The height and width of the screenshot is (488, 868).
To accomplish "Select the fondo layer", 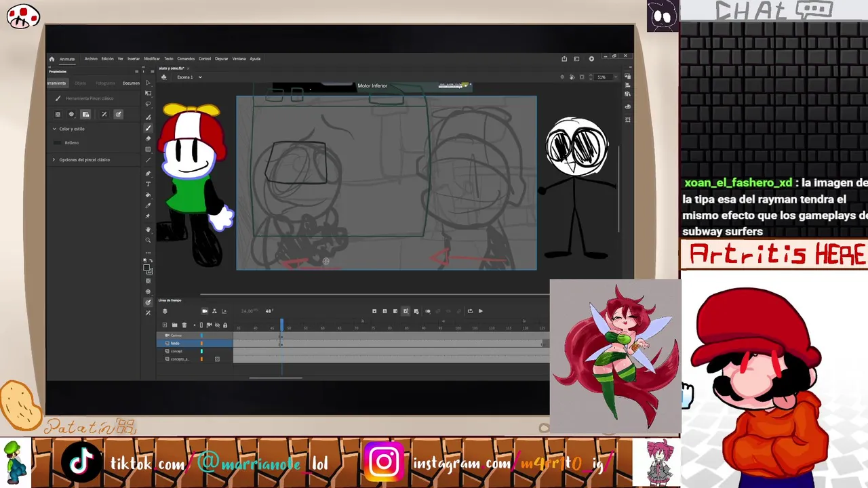I will click(195, 344).
